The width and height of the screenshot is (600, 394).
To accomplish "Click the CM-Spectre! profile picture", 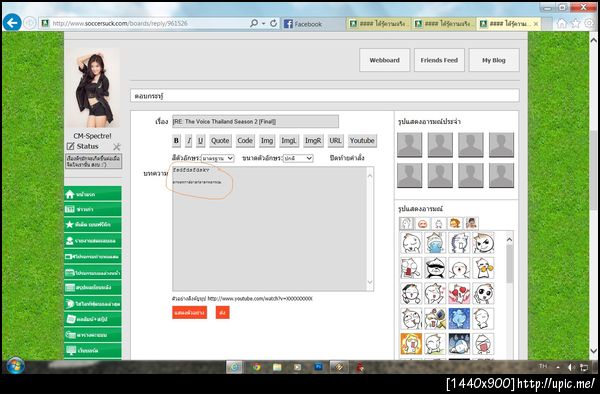I will (94, 88).
